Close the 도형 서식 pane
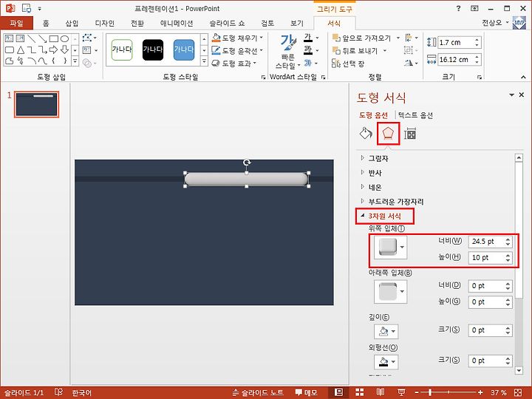 click(522, 95)
